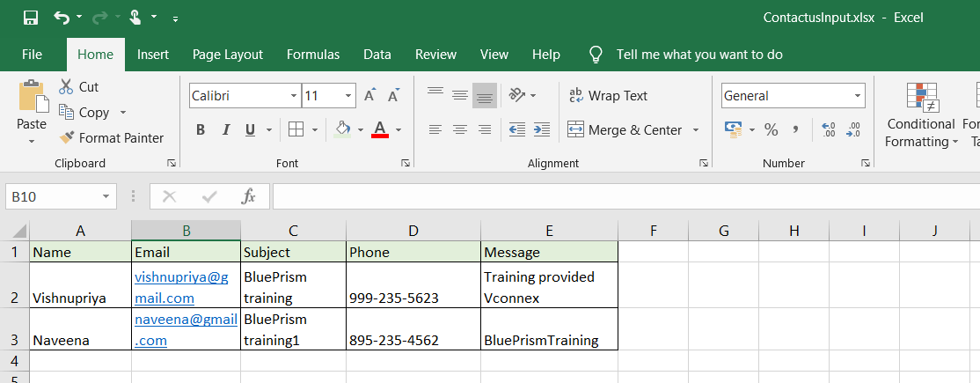The image size is (980, 383).
Task: Switch to the Review tab
Action: click(x=435, y=55)
